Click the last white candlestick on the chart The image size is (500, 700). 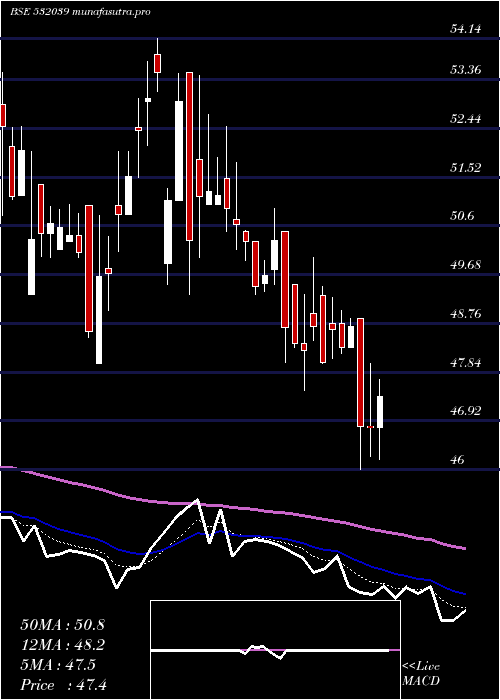[380, 412]
